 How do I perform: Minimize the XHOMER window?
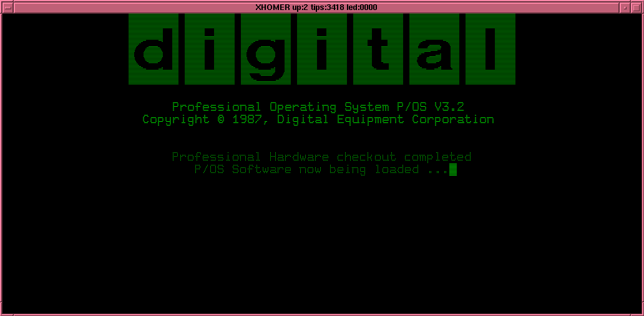(625, 7)
